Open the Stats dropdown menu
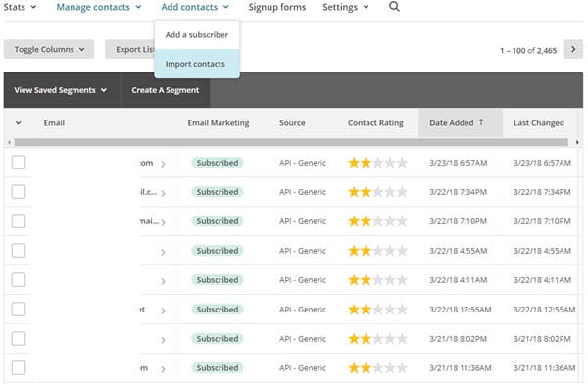This screenshot has height=384, width=588. (x=20, y=7)
